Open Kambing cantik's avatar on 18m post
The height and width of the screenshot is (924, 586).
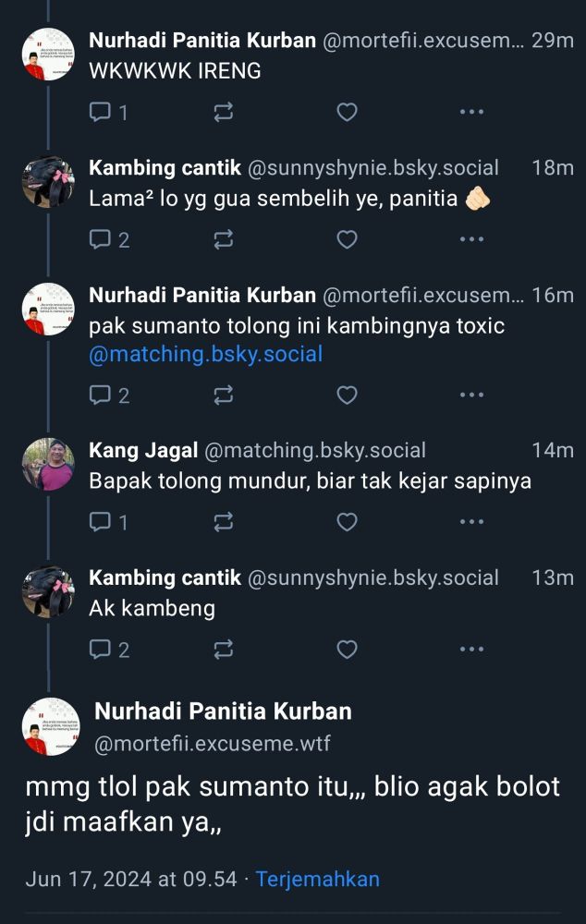(48, 181)
